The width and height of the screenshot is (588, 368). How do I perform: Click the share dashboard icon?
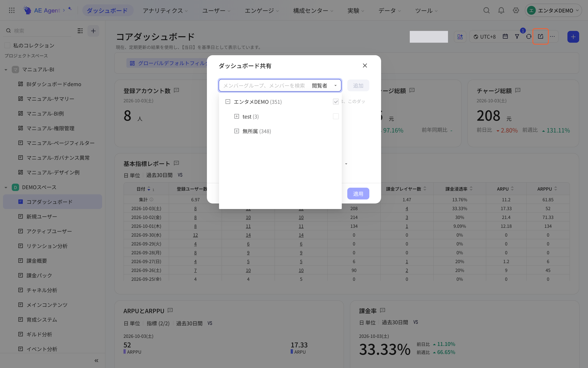tap(540, 36)
